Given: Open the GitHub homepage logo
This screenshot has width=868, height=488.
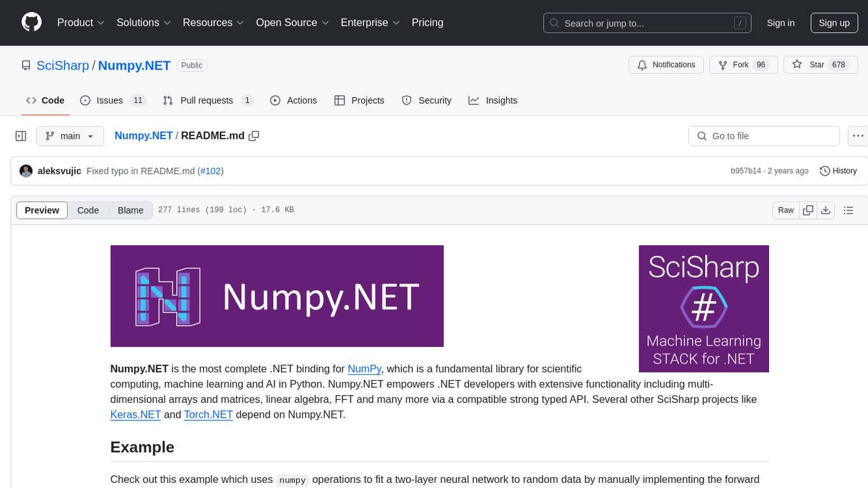Looking at the screenshot, I should [32, 22].
